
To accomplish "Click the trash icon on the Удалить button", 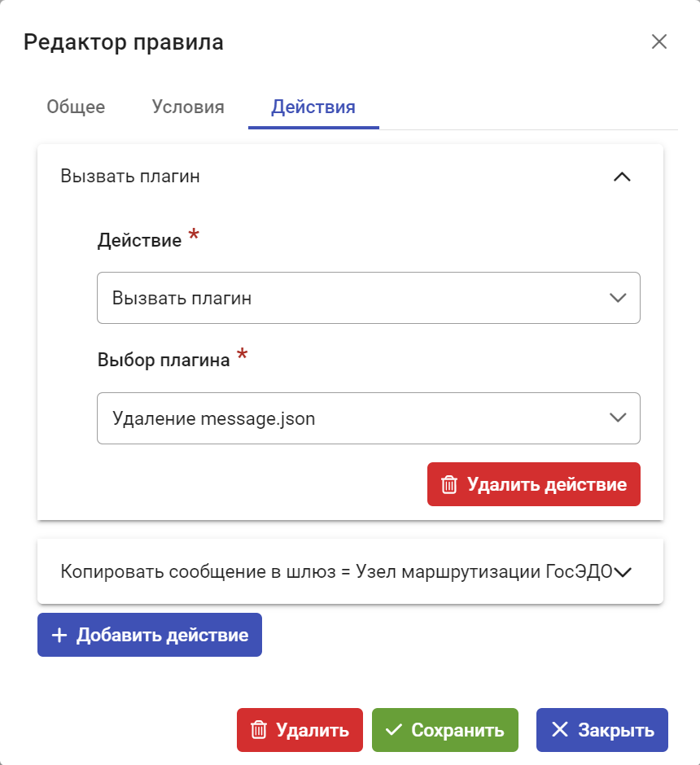I will [x=259, y=730].
